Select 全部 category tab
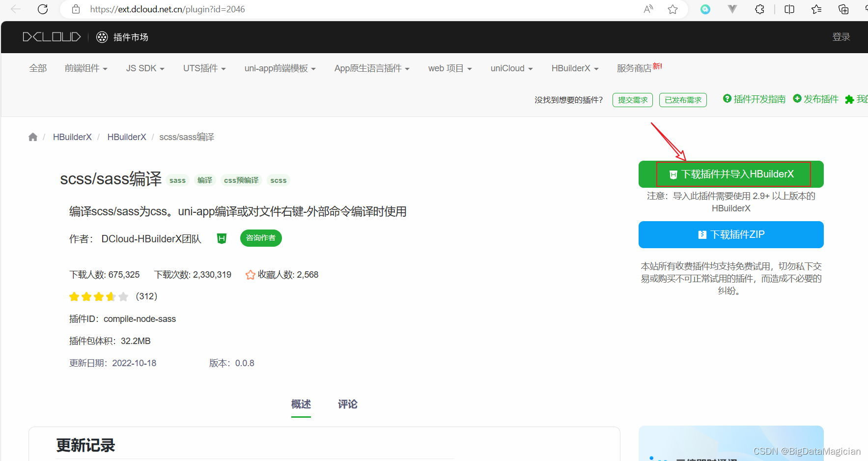The image size is (868, 461). (x=38, y=68)
